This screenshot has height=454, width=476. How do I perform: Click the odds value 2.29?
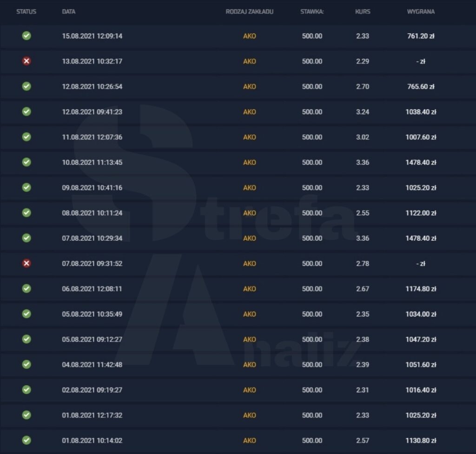(x=363, y=61)
